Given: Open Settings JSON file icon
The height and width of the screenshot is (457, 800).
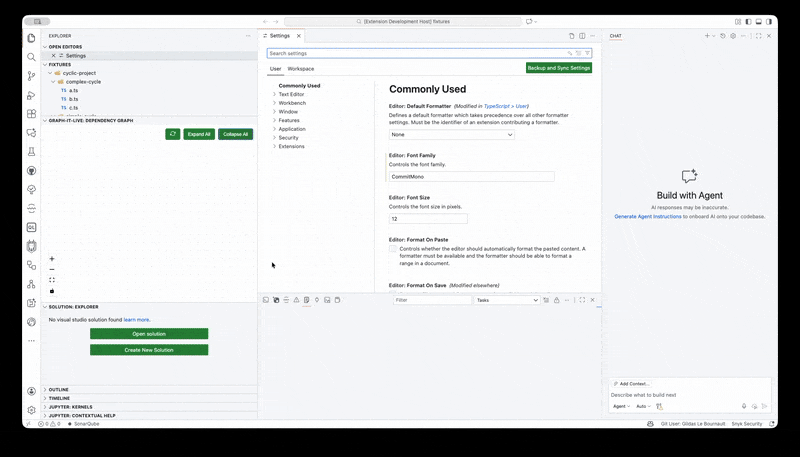Looking at the screenshot, I should pyautogui.click(x=571, y=36).
